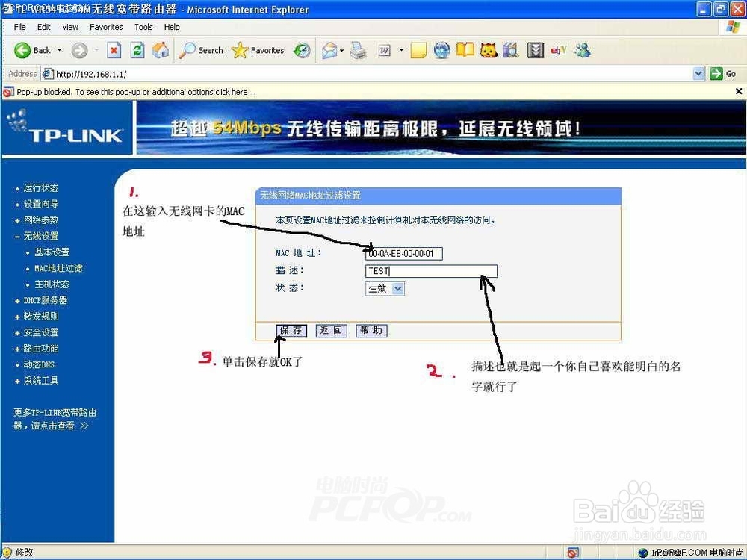
Task: Open the Edit button dropdown arrow
Action: (x=401, y=50)
